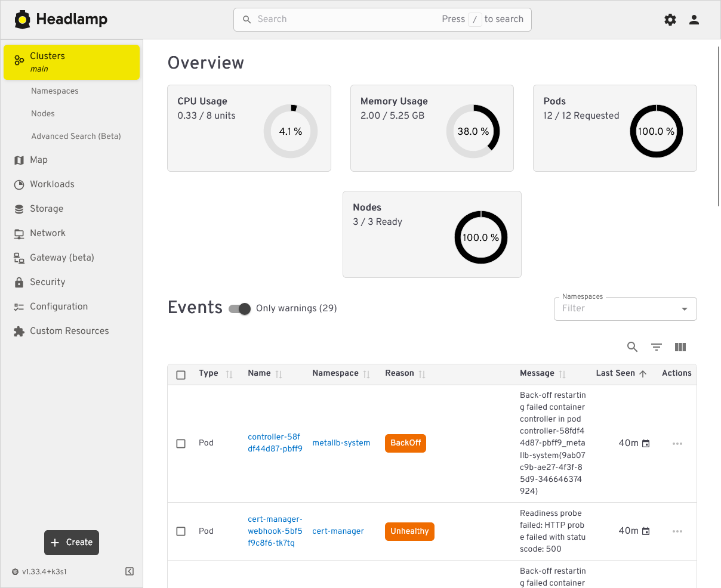Open Headlamp settings via the gear icon
This screenshot has width=721, height=588.
tap(670, 19)
